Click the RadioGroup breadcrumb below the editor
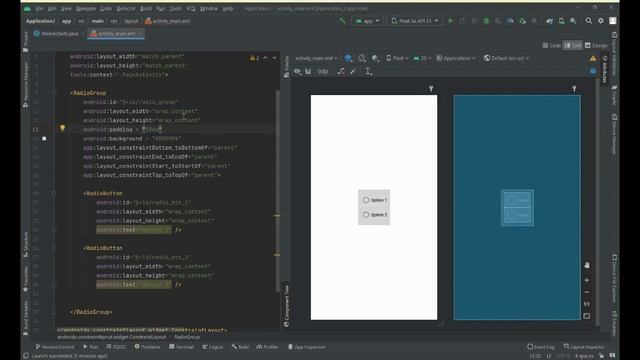Screen dimensions: 640x360 pos(187,337)
